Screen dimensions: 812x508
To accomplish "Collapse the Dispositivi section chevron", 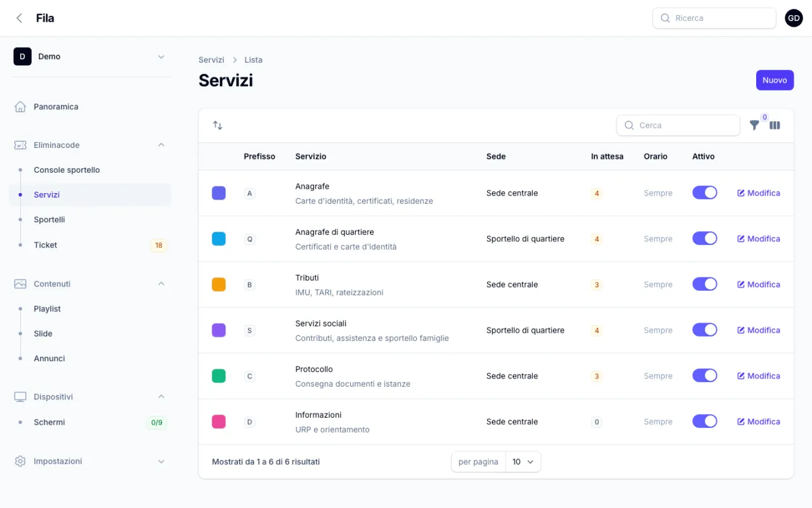I will tap(161, 397).
